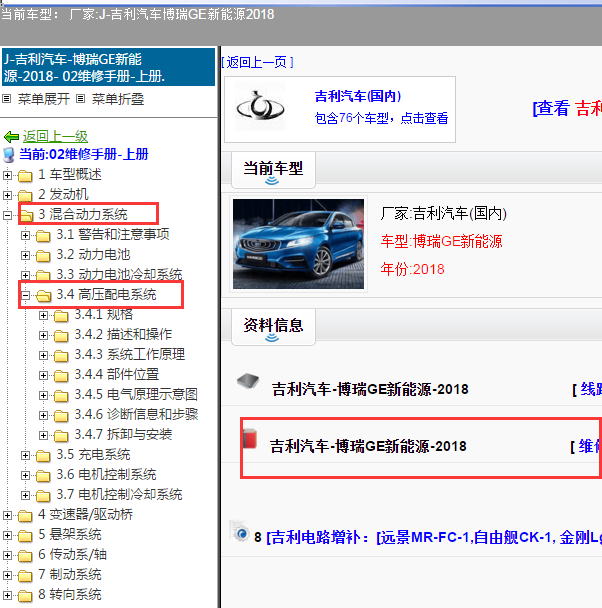Click 包含76个车型,点击查看 link

tap(381, 118)
